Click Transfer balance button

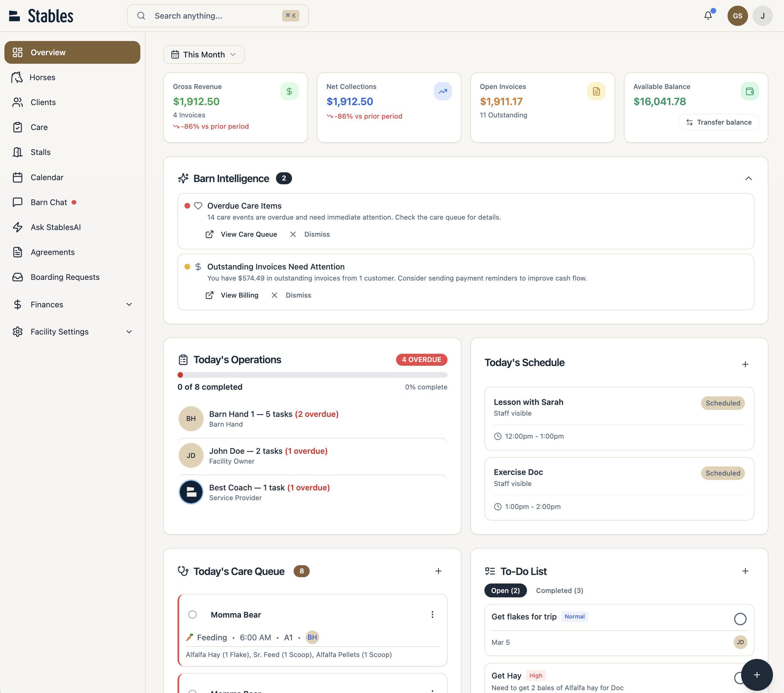point(718,122)
